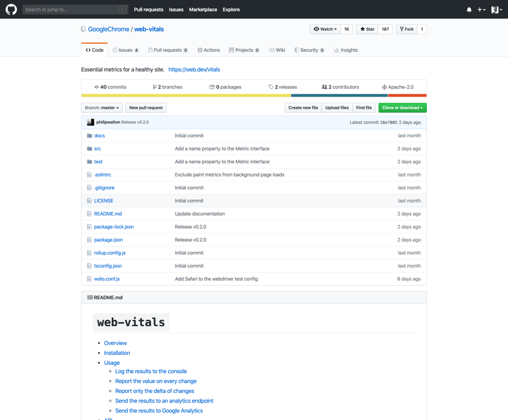View the 187 stargazers count
508x420 pixels.
(385, 29)
